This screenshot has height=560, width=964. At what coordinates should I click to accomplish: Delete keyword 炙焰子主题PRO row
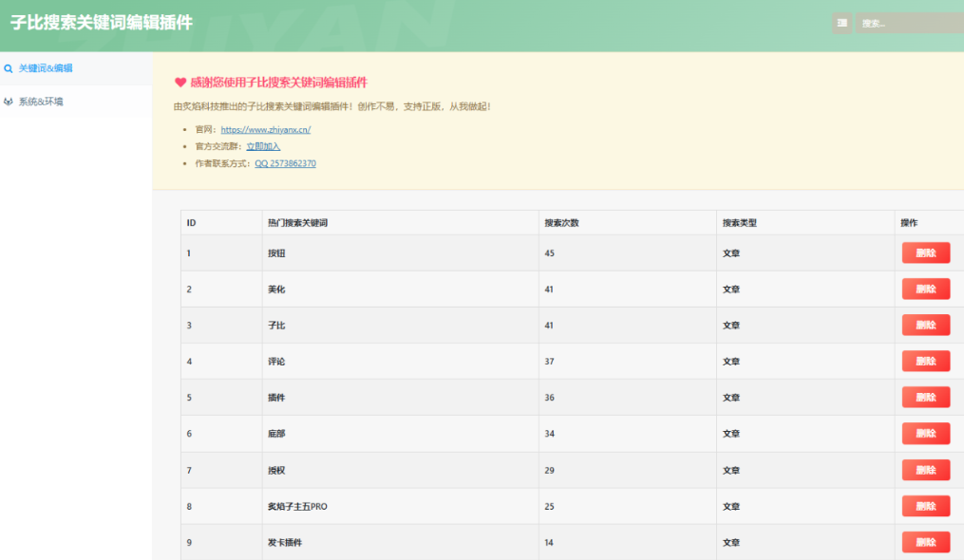tap(926, 507)
